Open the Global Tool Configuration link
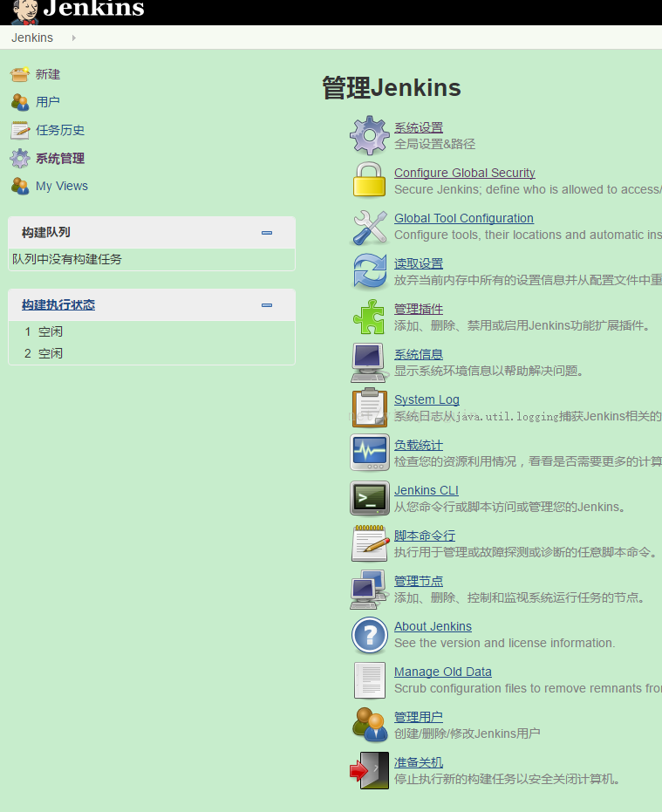The image size is (662, 812). pyautogui.click(x=464, y=218)
